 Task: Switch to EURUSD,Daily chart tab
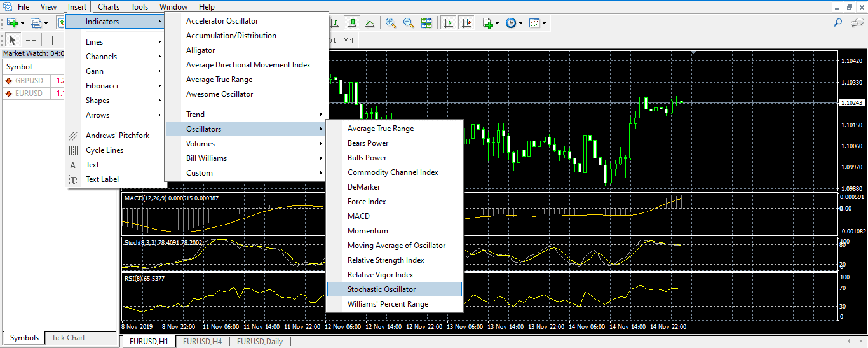pos(261,342)
